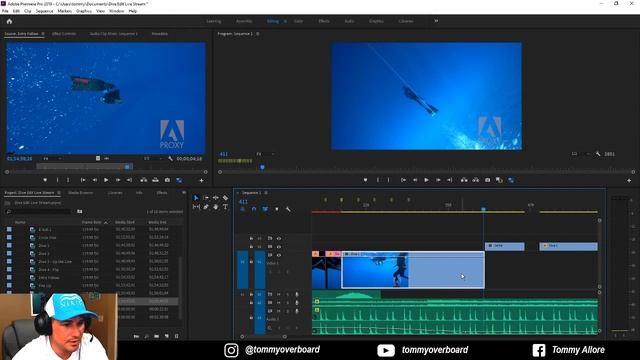
Task: Click Overwrite in the Source monitor
Action: coord(156,180)
